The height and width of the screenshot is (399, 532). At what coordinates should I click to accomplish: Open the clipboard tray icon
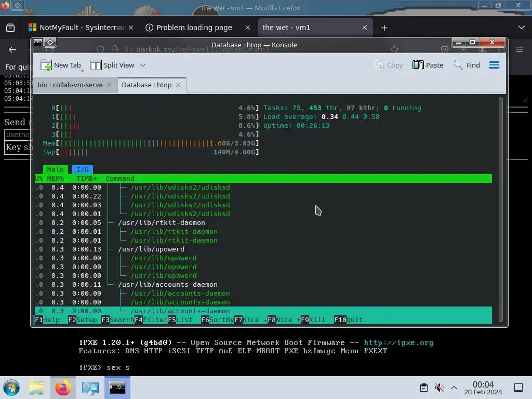click(424, 388)
